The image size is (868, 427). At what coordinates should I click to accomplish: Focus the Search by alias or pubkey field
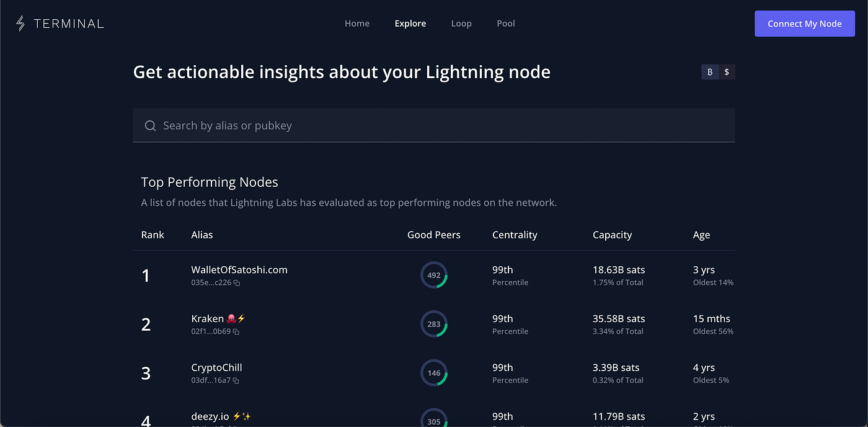click(434, 125)
